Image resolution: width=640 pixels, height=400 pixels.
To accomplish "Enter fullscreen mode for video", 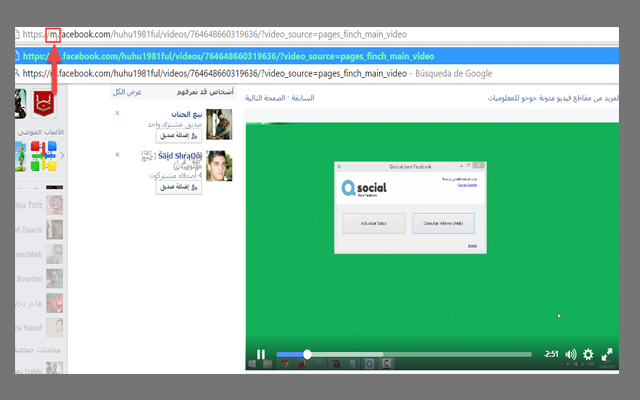I will [x=606, y=354].
